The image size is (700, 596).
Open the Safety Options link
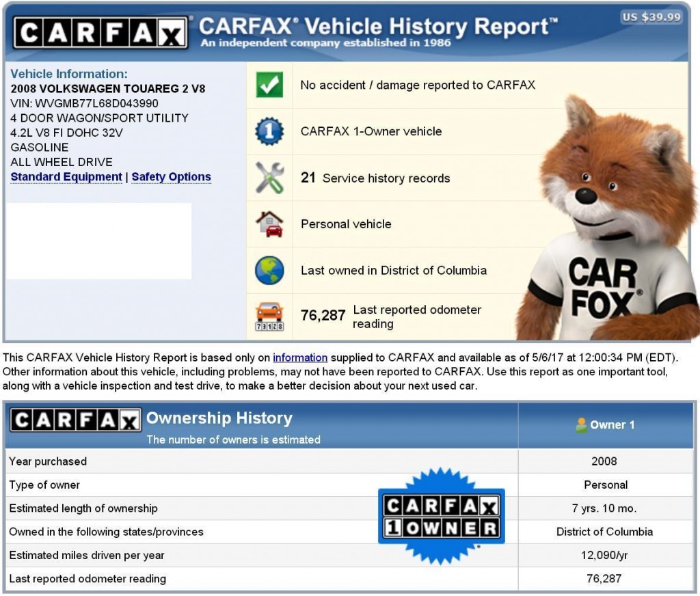pyautogui.click(x=171, y=177)
